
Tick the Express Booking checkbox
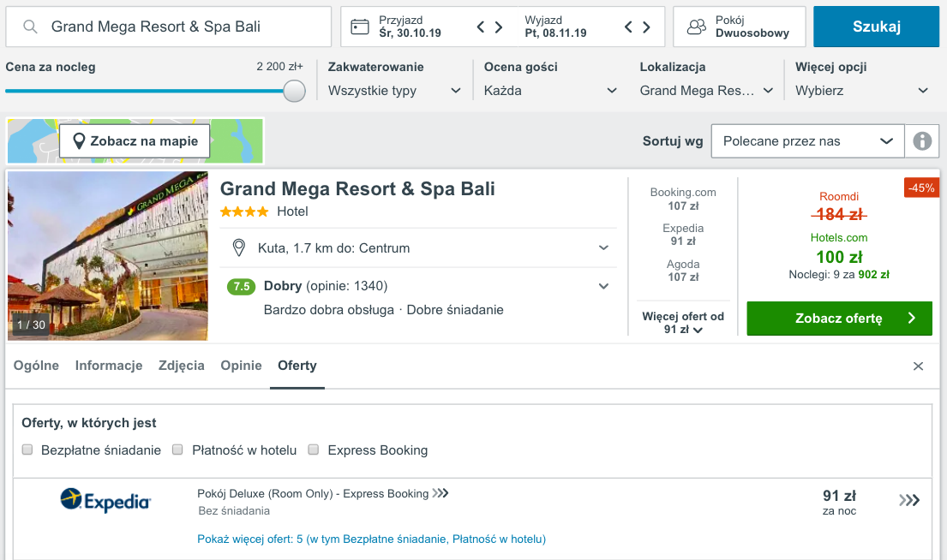click(x=314, y=450)
